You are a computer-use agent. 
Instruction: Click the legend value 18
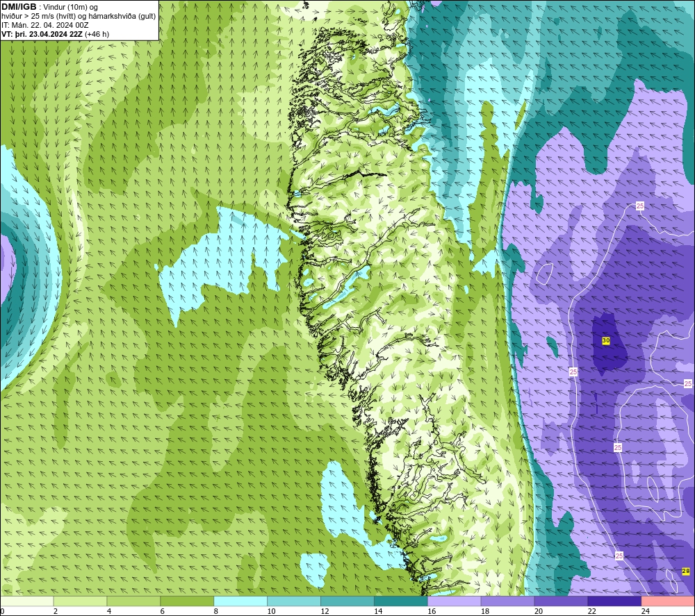pos(485,611)
